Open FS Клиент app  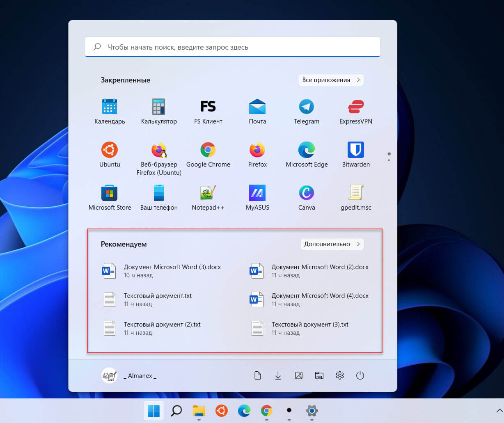pyautogui.click(x=208, y=112)
